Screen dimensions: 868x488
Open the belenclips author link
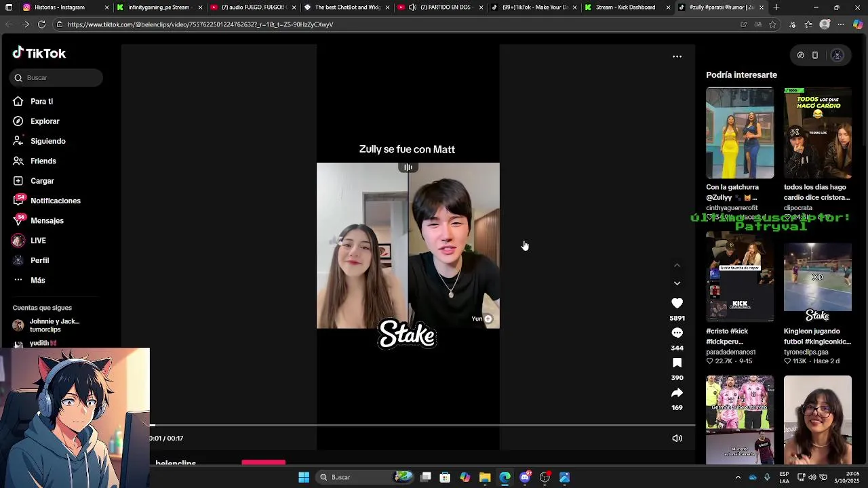(x=176, y=463)
